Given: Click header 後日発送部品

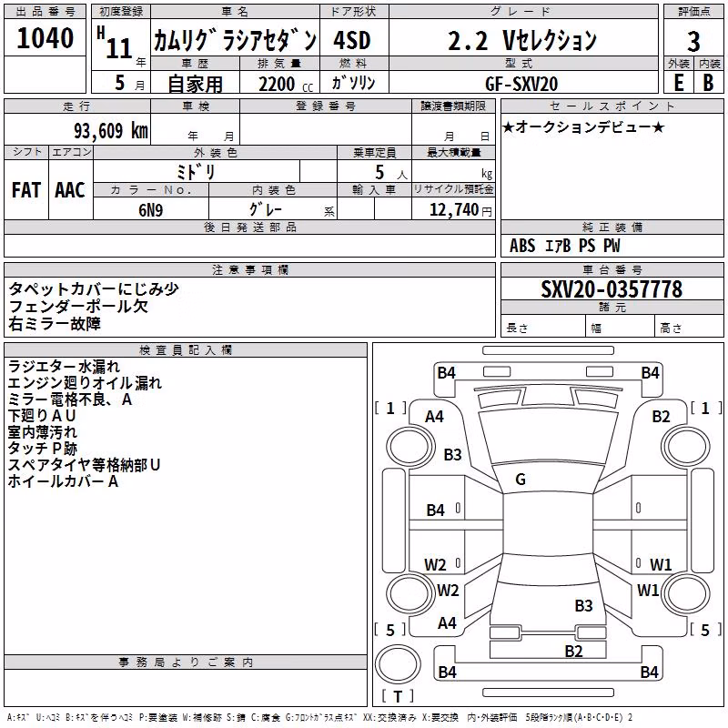Looking at the screenshot, I should [x=249, y=227].
